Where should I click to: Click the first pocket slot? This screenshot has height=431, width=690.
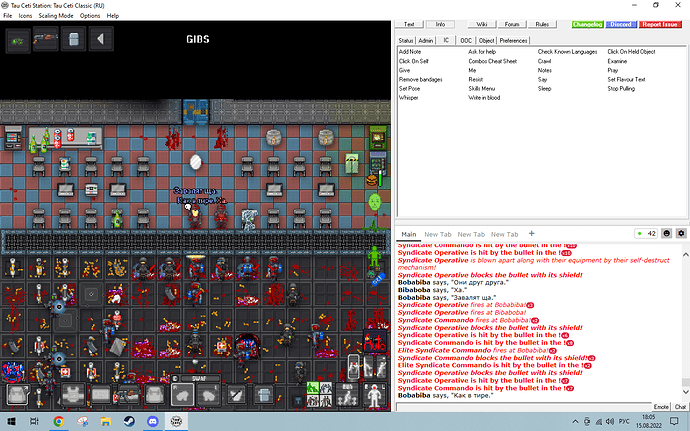click(237, 395)
